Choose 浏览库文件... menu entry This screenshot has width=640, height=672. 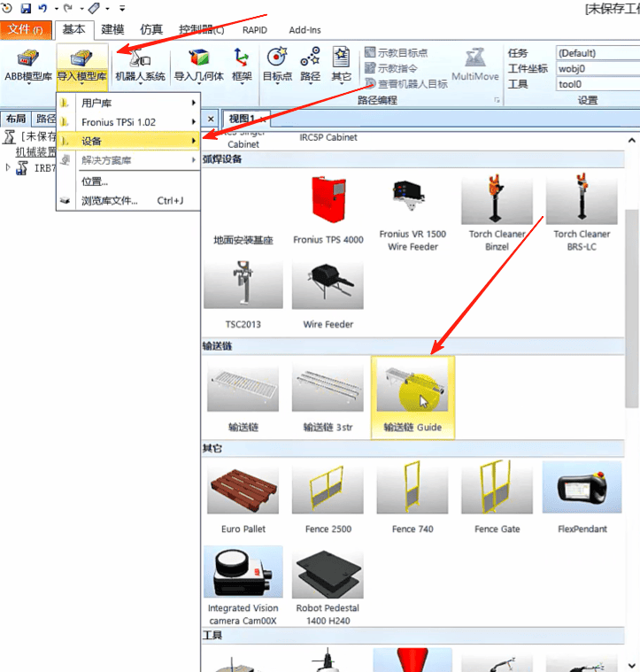click(x=128, y=201)
